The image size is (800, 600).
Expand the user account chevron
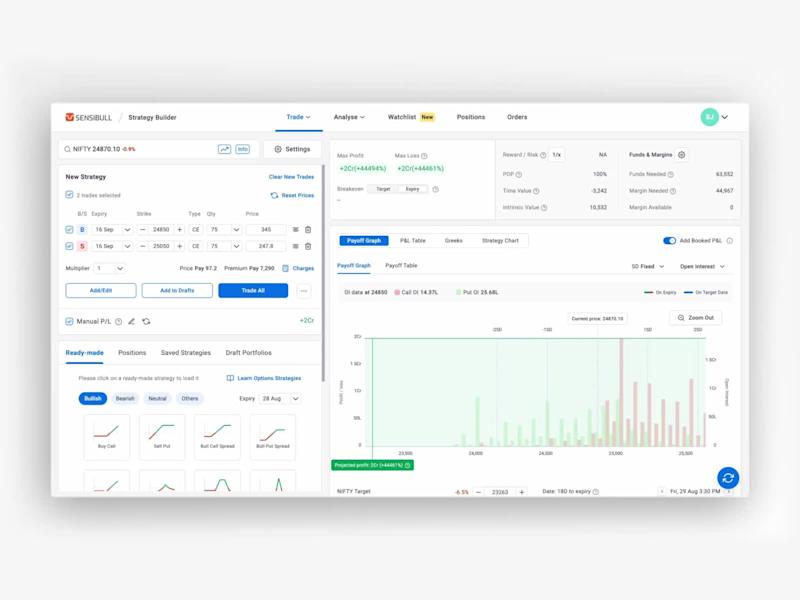pyautogui.click(x=724, y=117)
